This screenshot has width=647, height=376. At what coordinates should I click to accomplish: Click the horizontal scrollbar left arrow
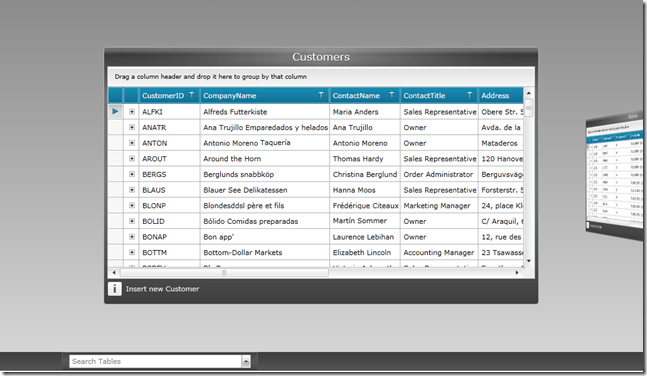(x=114, y=272)
